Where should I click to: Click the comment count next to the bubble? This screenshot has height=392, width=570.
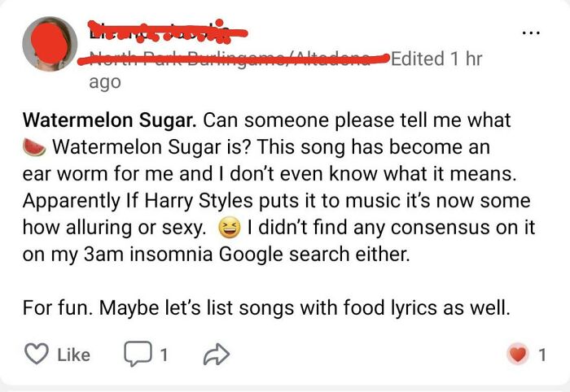163,355
